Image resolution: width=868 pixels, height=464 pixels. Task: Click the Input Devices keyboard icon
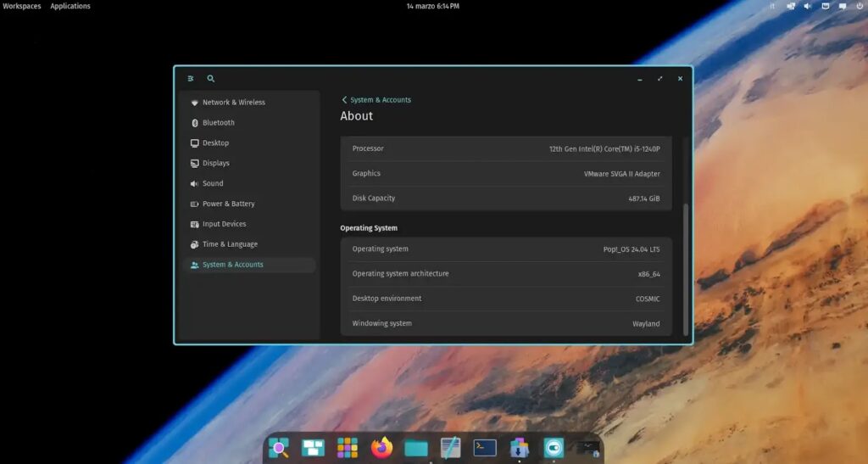point(194,224)
